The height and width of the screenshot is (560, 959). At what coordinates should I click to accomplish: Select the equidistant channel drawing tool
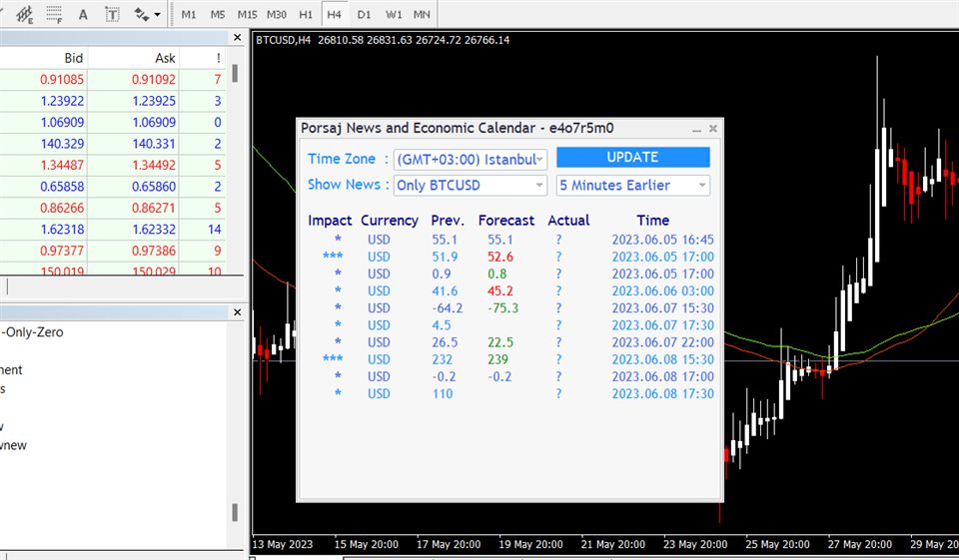(24, 14)
